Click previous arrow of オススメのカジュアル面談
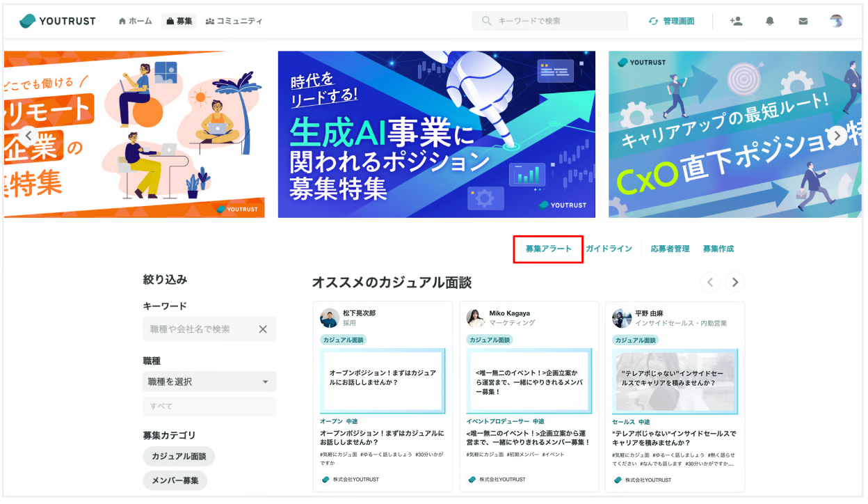Screen dimensions: 868x504 [x=710, y=282]
